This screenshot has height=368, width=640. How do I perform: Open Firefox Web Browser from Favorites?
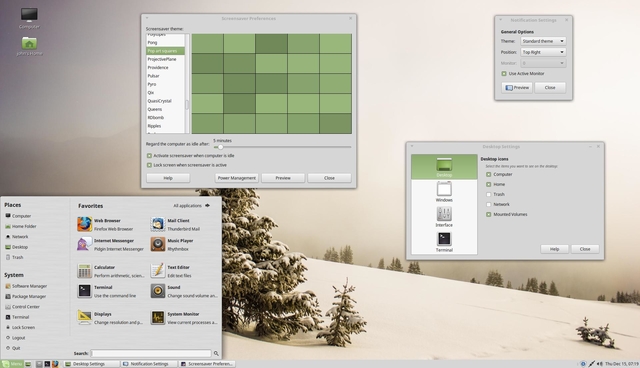(84, 224)
